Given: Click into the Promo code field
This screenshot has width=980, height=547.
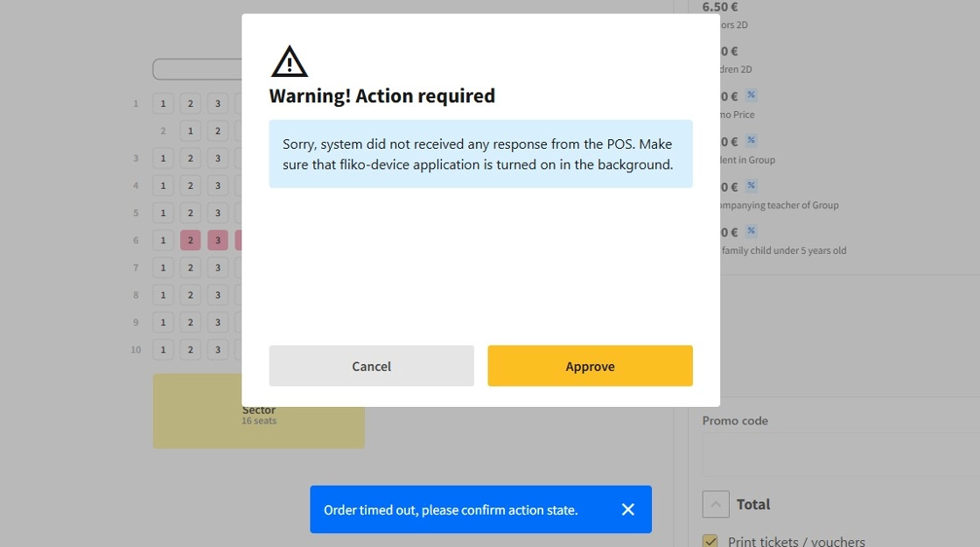Looking at the screenshot, I should click(x=840, y=454).
